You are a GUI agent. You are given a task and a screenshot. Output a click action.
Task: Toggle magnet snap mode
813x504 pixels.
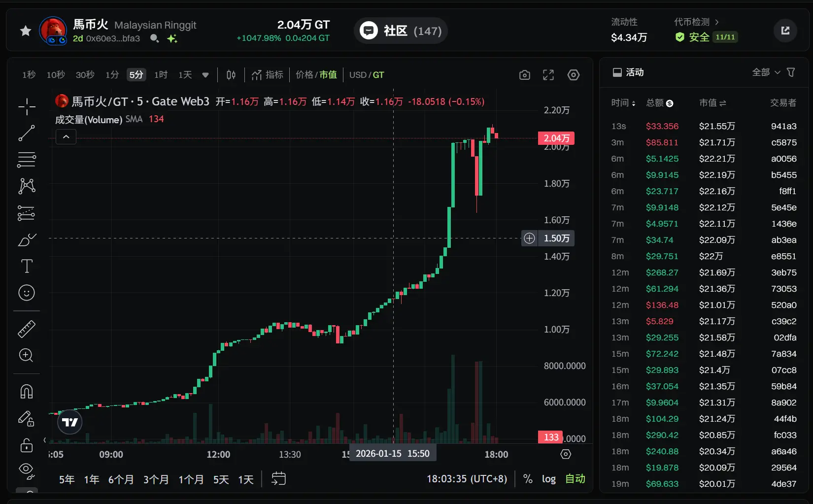pos(27,392)
